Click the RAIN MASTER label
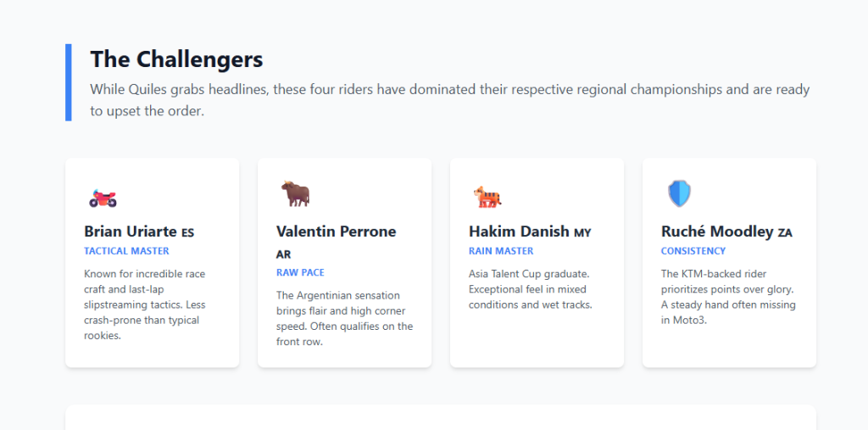Viewport: 868px width, 430px height. tap(501, 251)
